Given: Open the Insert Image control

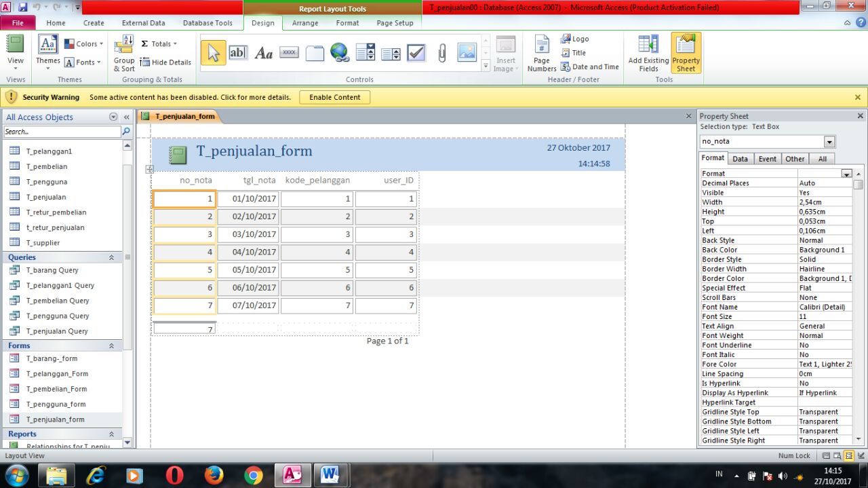Looking at the screenshot, I should [x=505, y=52].
